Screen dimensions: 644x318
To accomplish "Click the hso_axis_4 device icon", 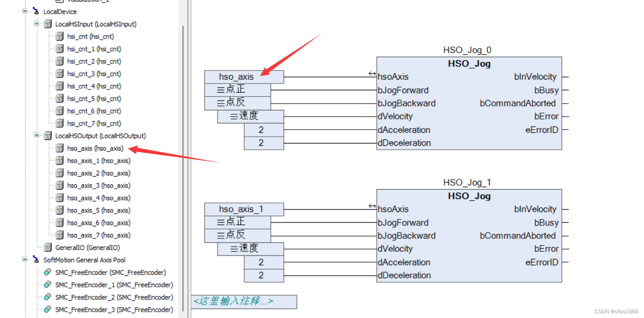I will [60, 198].
